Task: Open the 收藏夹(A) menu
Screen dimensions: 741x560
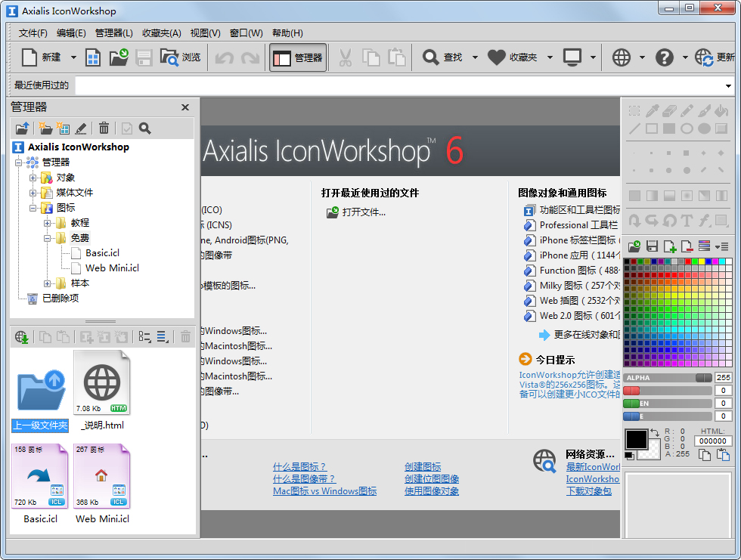Action: point(162,33)
